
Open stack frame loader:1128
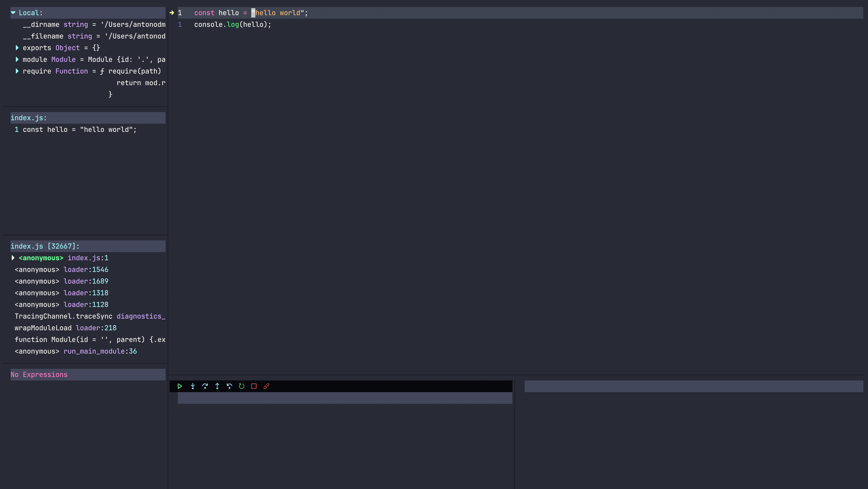(61, 305)
